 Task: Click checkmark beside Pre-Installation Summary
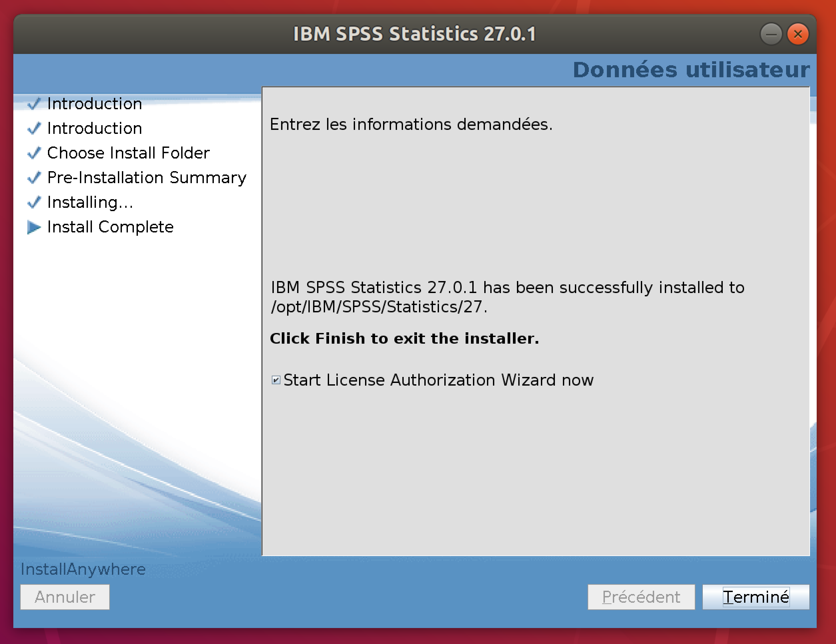point(34,177)
